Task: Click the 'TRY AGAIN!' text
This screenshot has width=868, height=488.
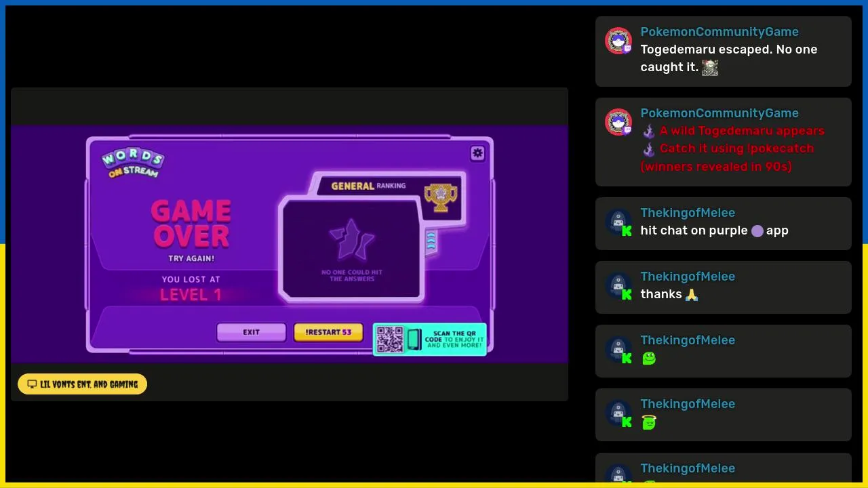Action: [191, 258]
